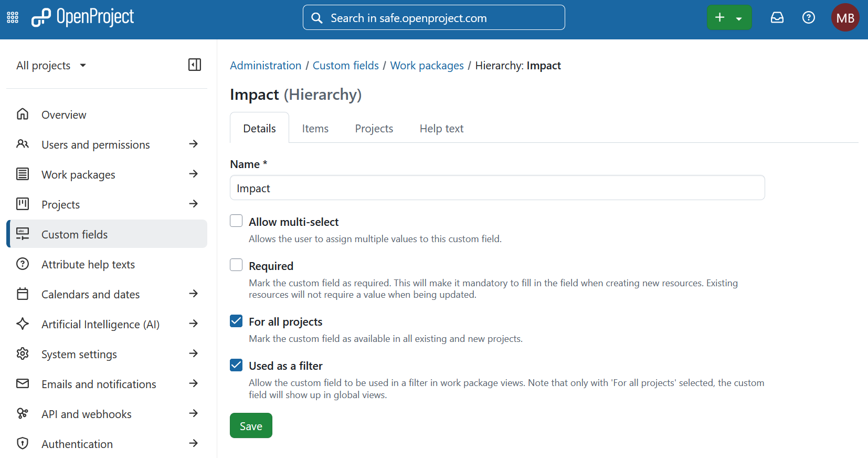The image size is (868, 458).
Task: Open Custom fields breadcrumb link
Action: [346, 66]
